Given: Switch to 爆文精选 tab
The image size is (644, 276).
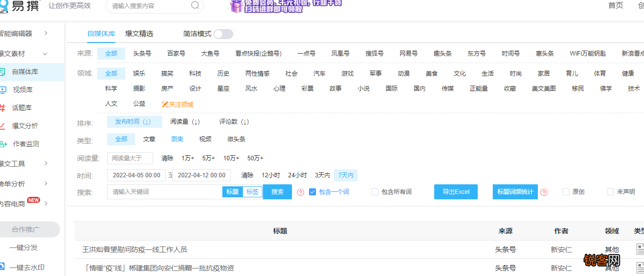Looking at the screenshot, I should 139,34.
